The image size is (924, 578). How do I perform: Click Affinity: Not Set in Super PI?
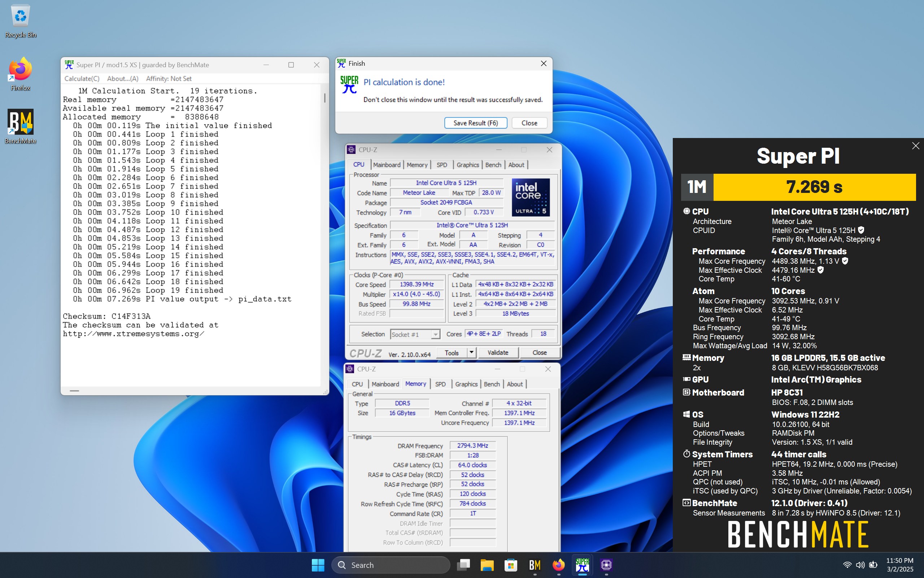(169, 78)
